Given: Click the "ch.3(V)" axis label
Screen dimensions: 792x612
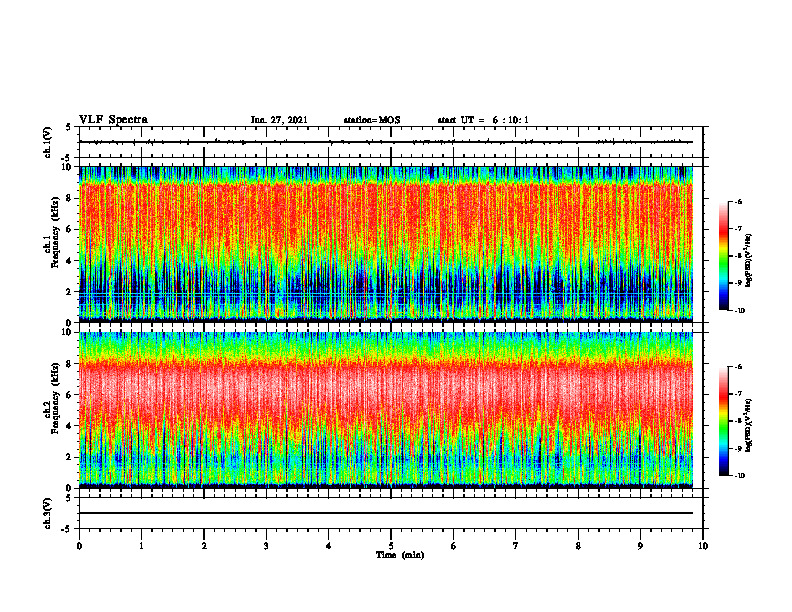Looking at the screenshot, I should click(x=47, y=513).
